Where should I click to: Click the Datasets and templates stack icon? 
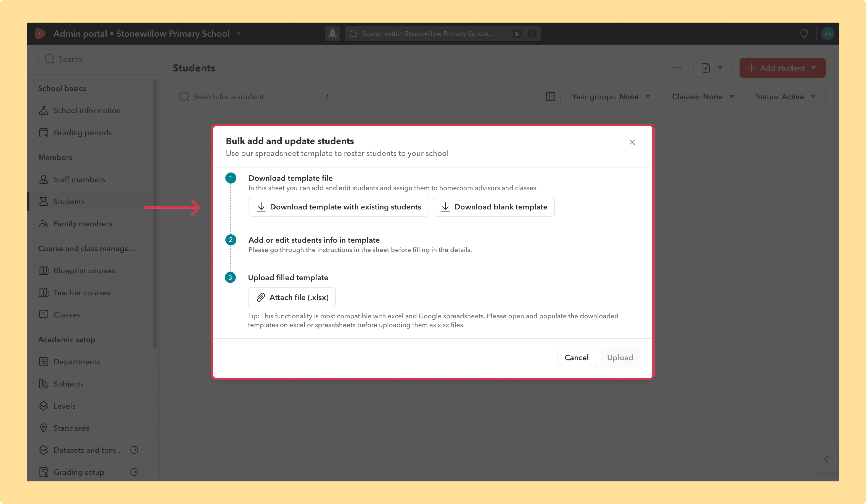[x=44, y=450]
